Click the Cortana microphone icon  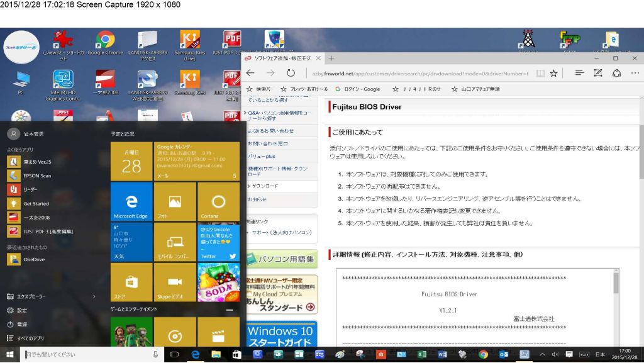click(156, 354)
